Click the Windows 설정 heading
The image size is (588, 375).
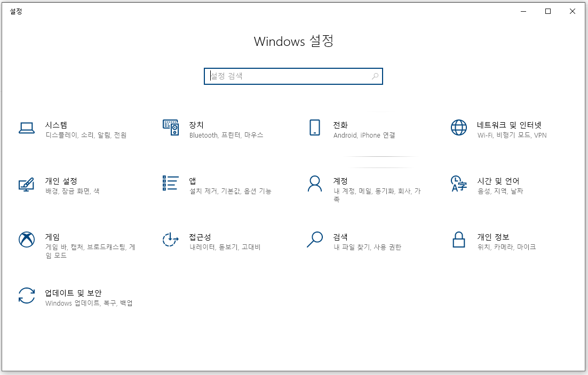point(293,41)
